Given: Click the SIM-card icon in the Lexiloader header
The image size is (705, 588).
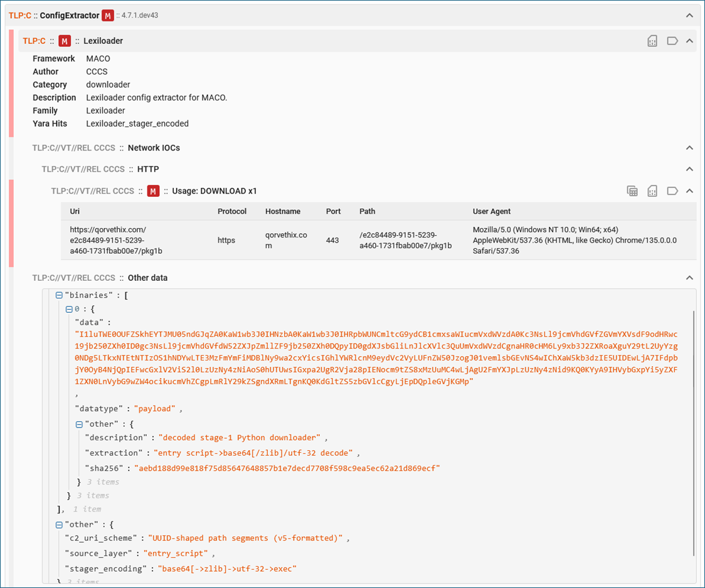Looking at the screenshot, I should pos(652,41).
